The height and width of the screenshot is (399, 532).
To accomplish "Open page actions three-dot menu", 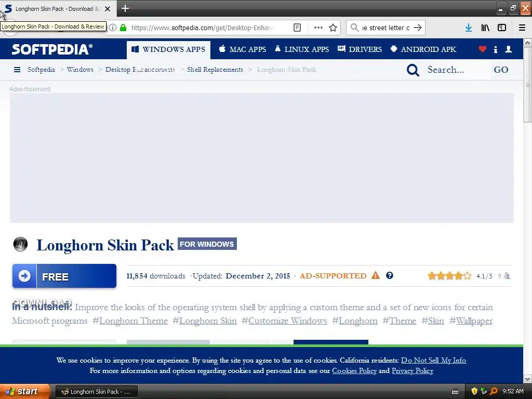I will point(318,28).
